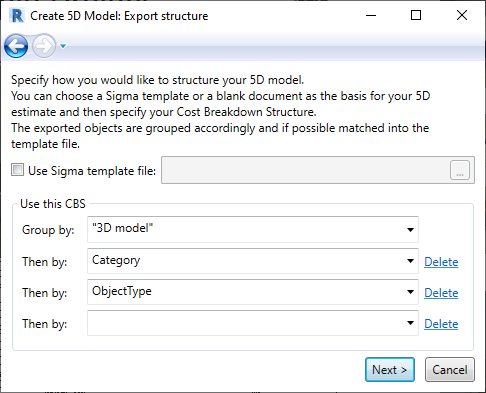
Task: Click the Revit icon in title bar
Action: click(x=17, y=16)
